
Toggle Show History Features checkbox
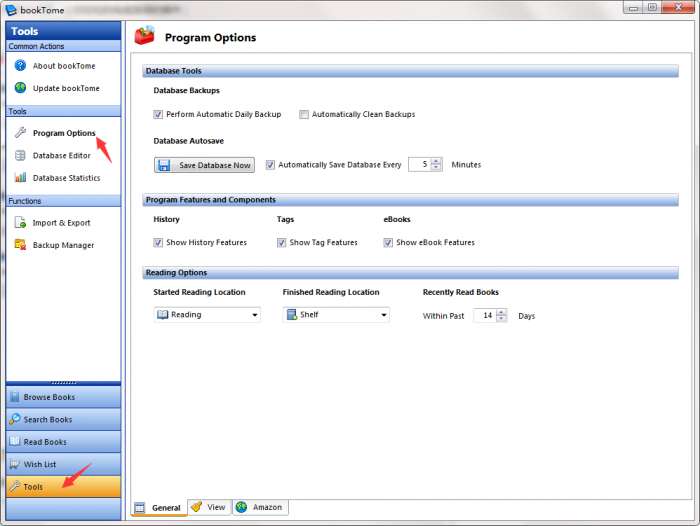[158, 242]
